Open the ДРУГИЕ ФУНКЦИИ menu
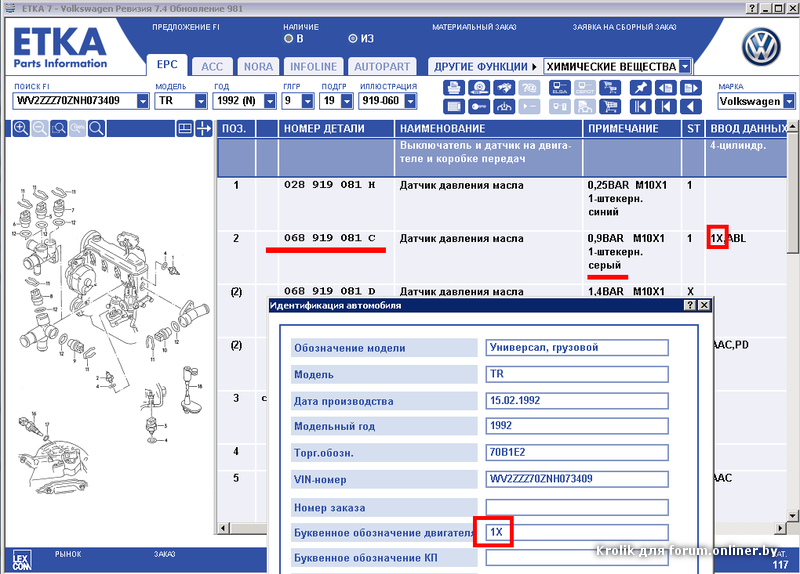 pos(485,66)
